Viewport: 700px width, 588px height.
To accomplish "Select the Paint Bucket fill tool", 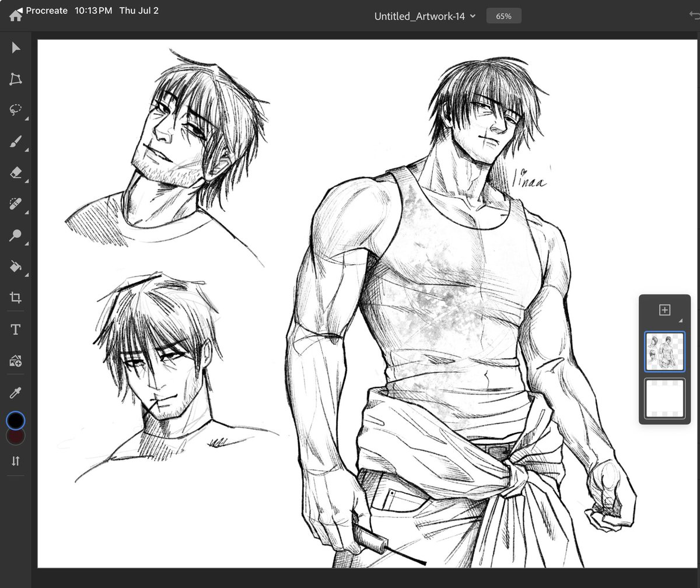I will (16, 267).
